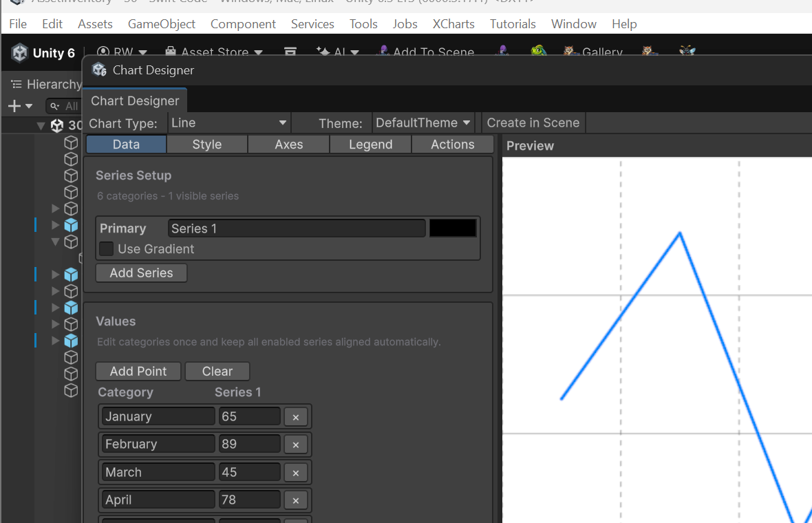Open the Asset Store dropdown arrow

[258, 52]
